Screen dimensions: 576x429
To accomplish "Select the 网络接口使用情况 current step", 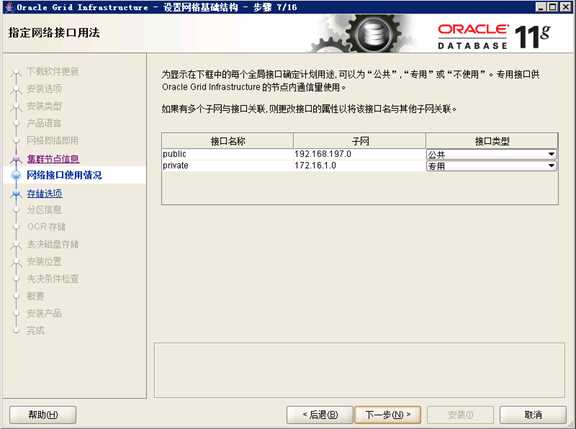I will pyautogui.click(x=64, y=175).
